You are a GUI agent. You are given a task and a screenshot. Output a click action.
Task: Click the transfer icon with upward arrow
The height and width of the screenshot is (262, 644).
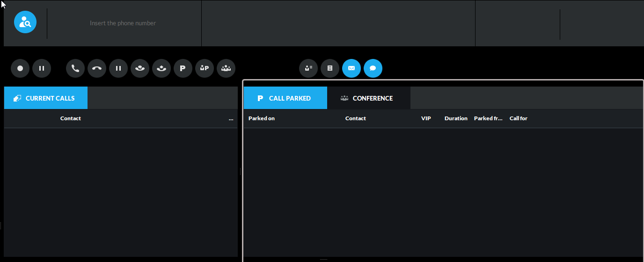click(161, 68)
